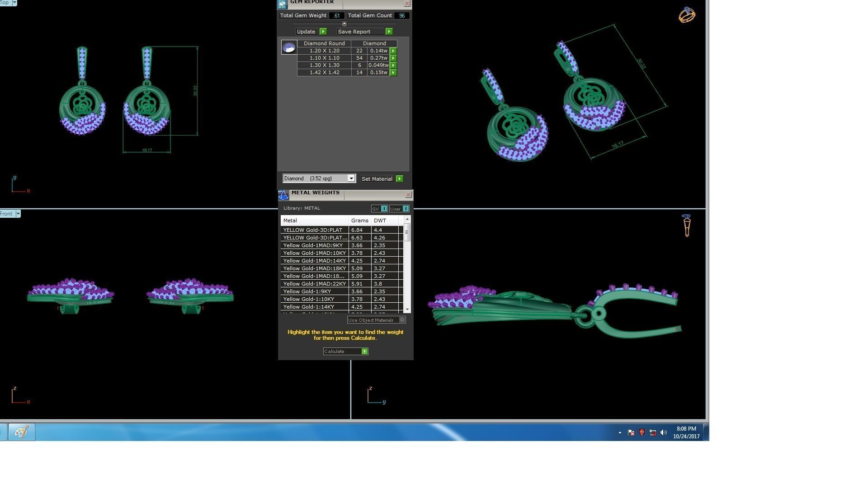This screenshot has width=868, height=488.
Task: Click green arrow beside Set Material
Action: [400, 179]
